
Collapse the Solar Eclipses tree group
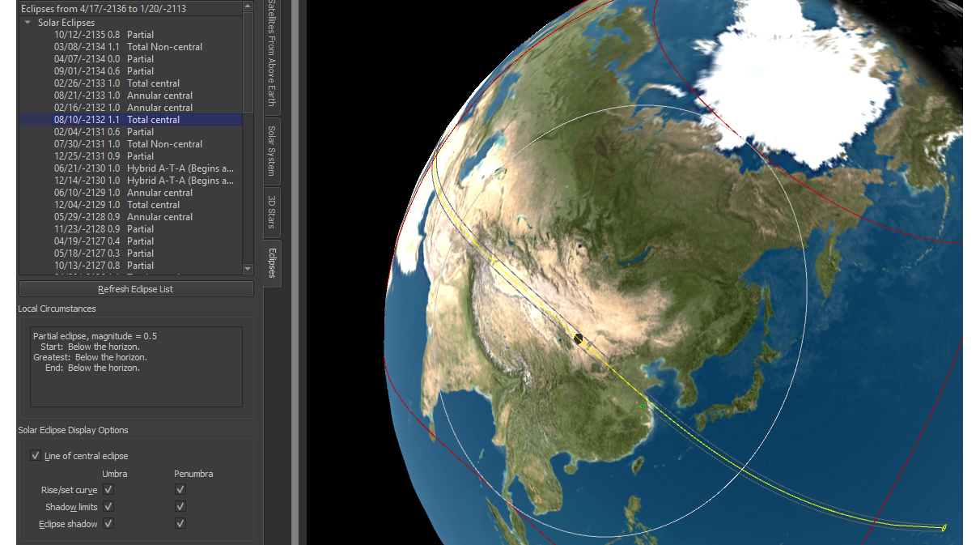point(28,23)
